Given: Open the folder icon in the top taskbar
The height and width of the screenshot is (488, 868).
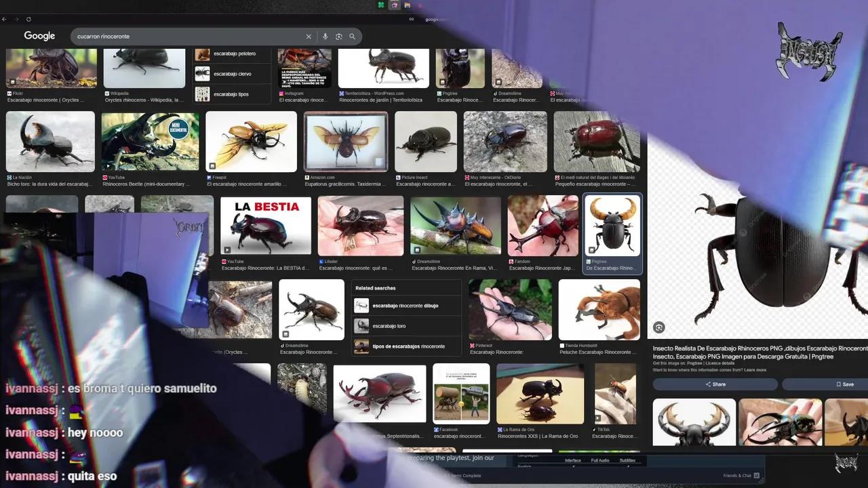Looking at the screenshot, I should pos(407,5).
